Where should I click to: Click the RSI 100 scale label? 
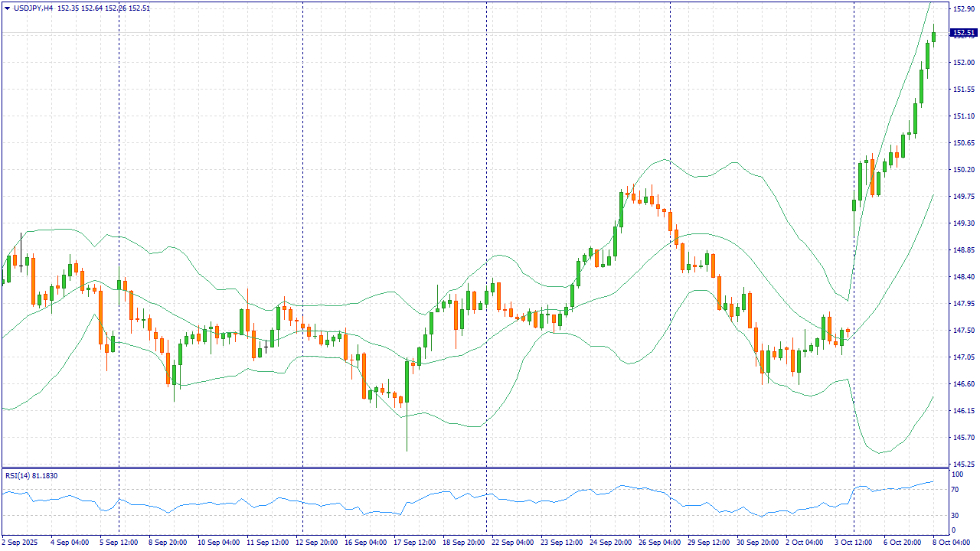pos(957,475)
